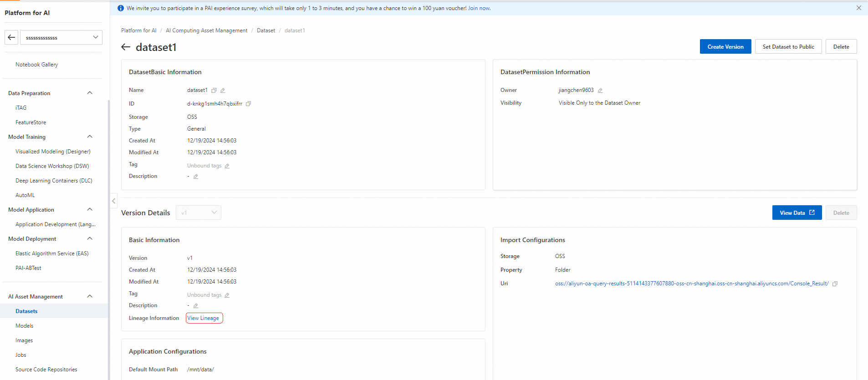Open AutoML in the sidebar

[x=25, y=195]
